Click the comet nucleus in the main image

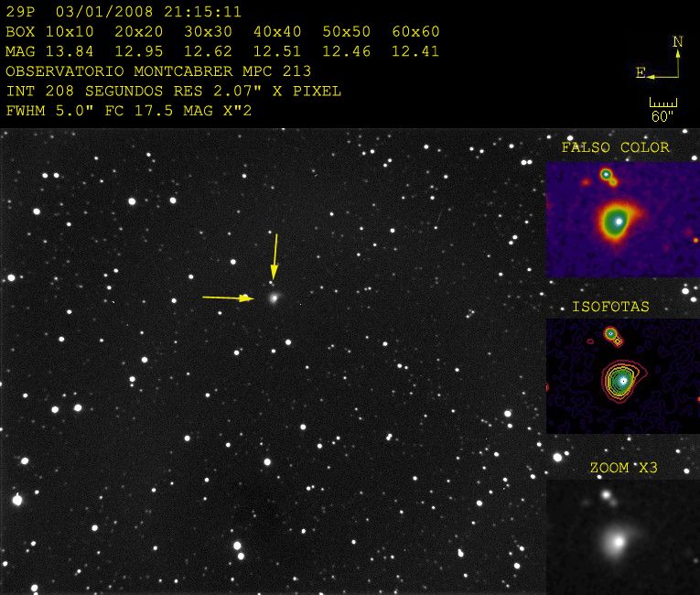click(x=275, y=297)
